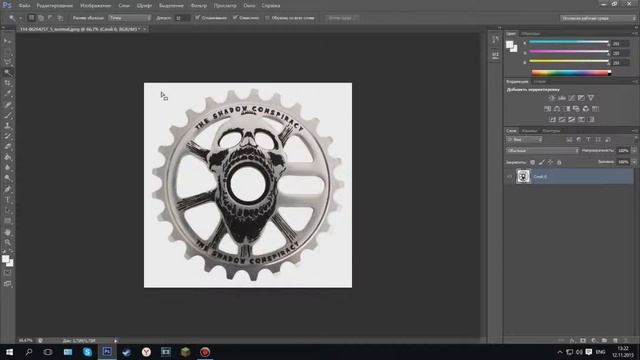Open the Редактирование menu
The width and height of the screenshot is (640, 360).
[55, 6]
